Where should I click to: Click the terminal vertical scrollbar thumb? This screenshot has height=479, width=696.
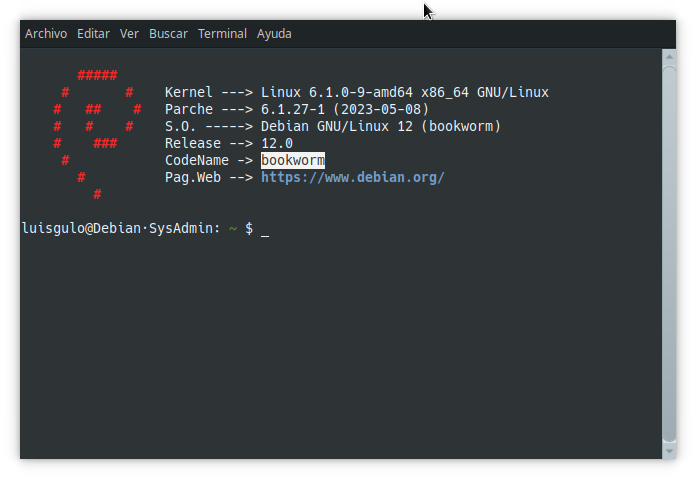pos(668,250)
